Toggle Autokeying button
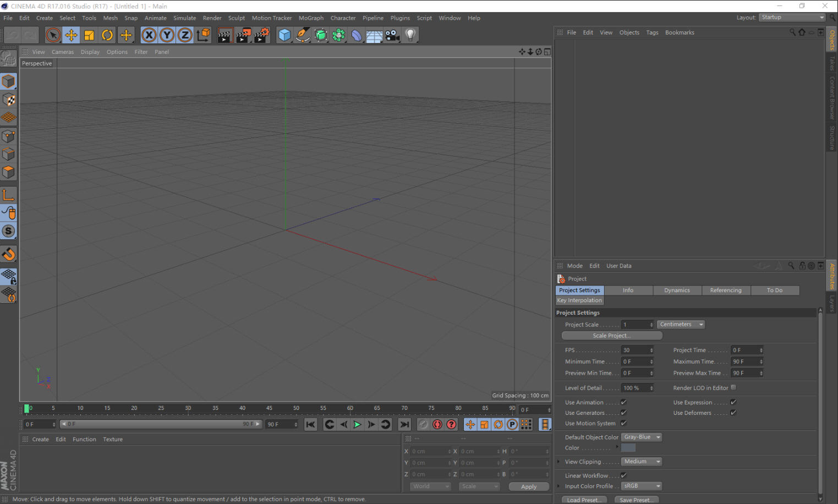Viewport: 838px width, 504px height. click(x=437, y=424)
